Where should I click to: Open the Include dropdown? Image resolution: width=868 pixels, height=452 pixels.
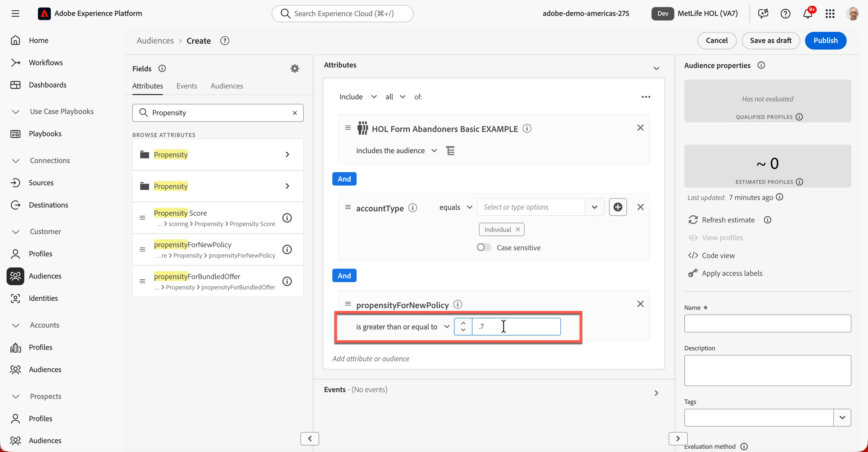[358, 97]
